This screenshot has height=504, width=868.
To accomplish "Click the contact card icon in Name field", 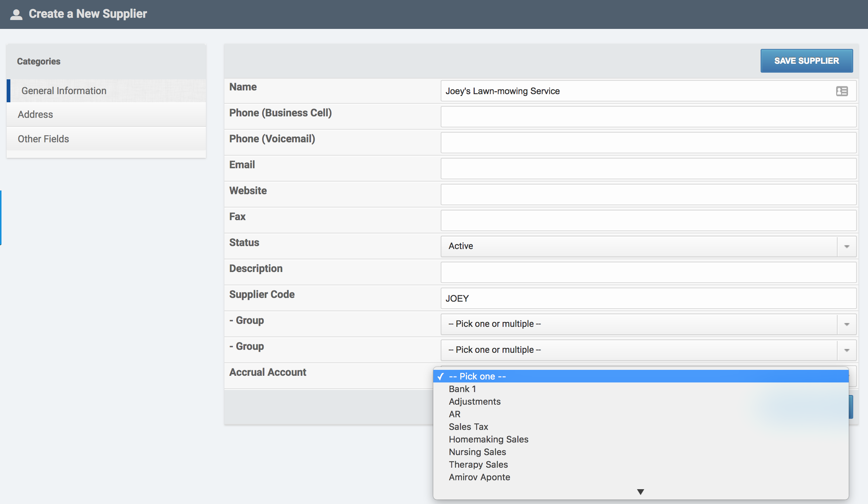I will (842, 91).
